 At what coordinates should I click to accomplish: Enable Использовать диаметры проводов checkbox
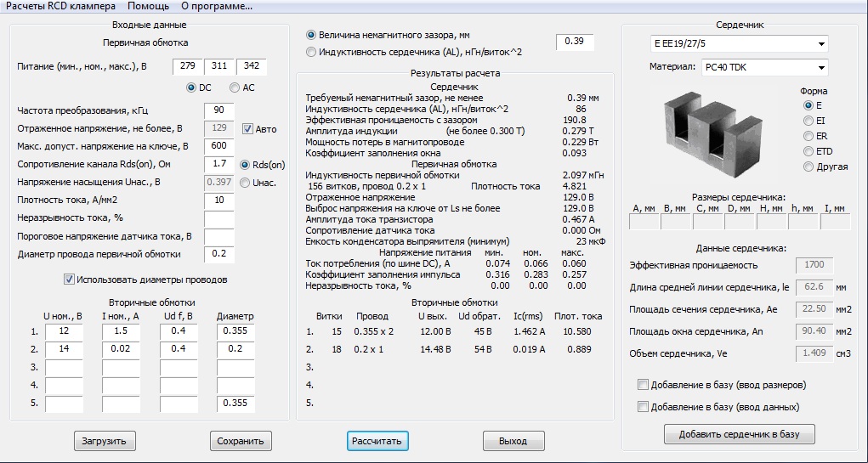70,279
